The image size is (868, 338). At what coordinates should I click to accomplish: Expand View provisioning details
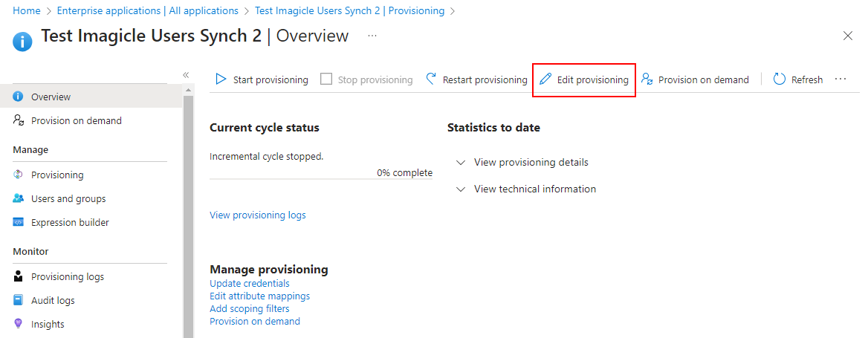tap(531, 162)
